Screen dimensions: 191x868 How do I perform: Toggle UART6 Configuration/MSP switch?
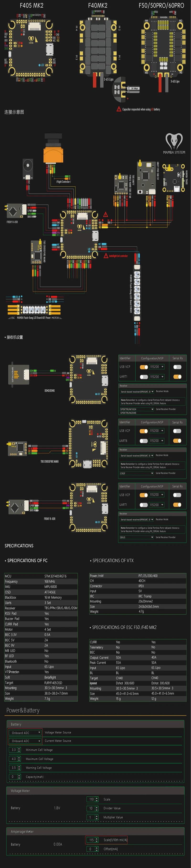(x=144, y=441)
